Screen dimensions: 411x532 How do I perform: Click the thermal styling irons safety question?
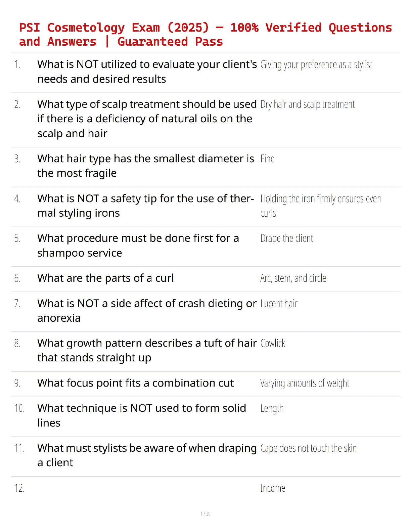(x=146, y=206)
